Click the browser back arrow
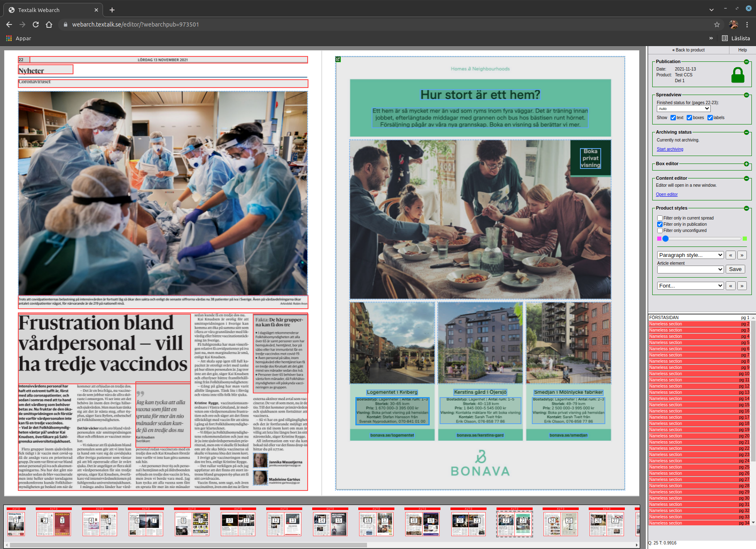 pos(9,24)
